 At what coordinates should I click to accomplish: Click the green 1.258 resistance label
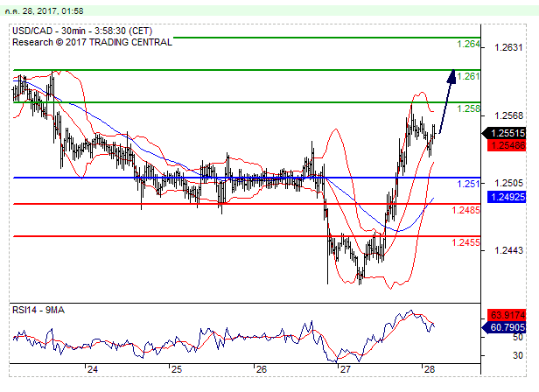468,108
